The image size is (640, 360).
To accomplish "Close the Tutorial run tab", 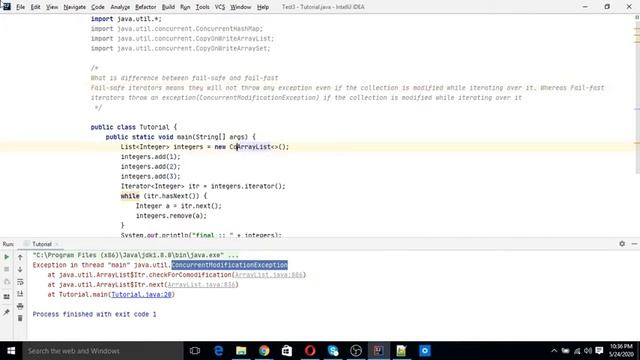I will pos(57,244).
